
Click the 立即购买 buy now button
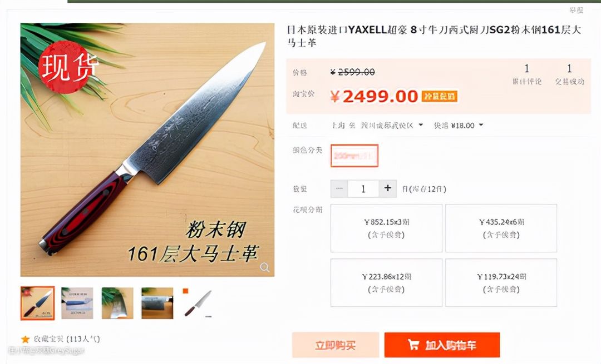coord(336,345)
